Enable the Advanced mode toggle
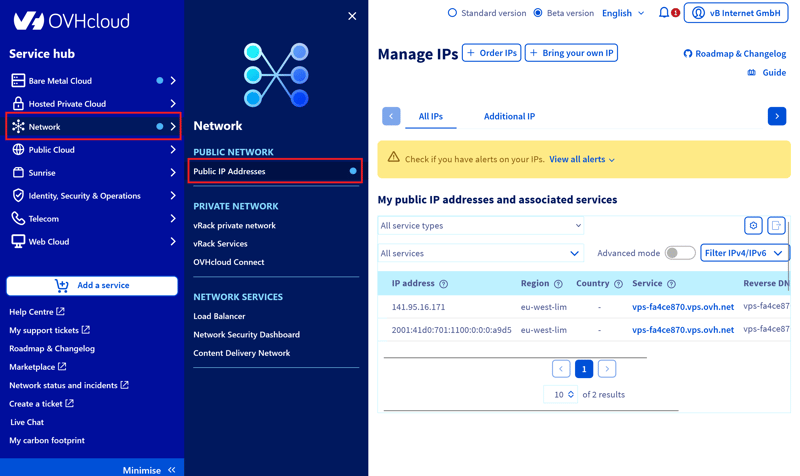The image size is (800, 476). (680, 253)
